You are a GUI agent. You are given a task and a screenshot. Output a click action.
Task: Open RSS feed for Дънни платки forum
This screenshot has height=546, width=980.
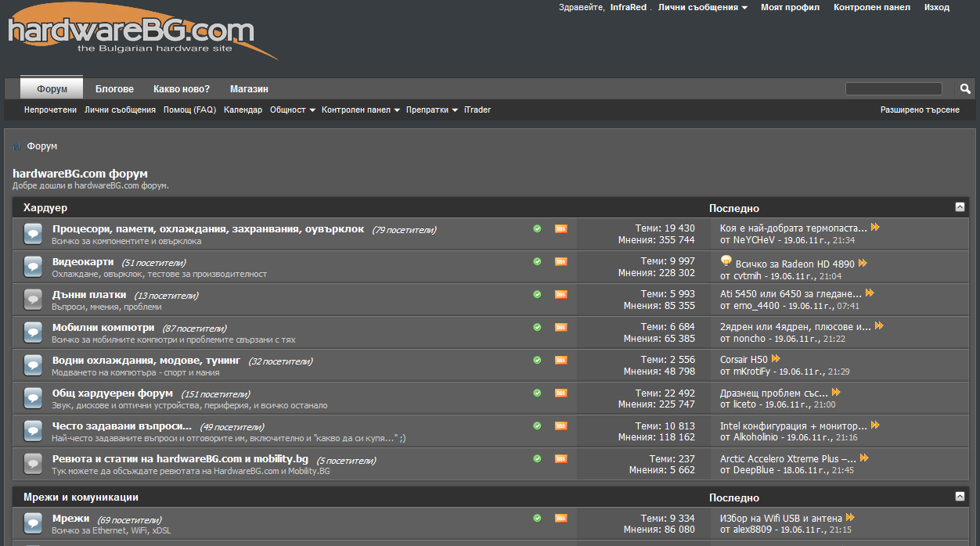561,295
